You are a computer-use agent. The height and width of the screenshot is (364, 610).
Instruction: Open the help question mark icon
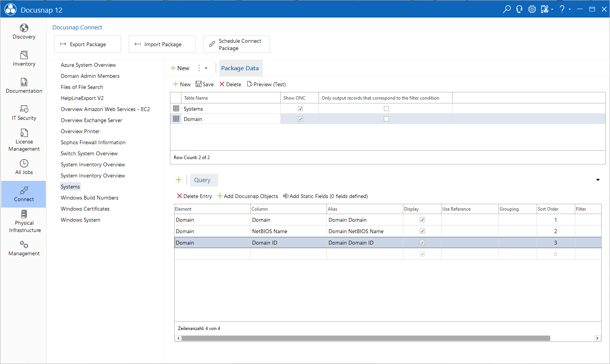[x=562, y=9]
